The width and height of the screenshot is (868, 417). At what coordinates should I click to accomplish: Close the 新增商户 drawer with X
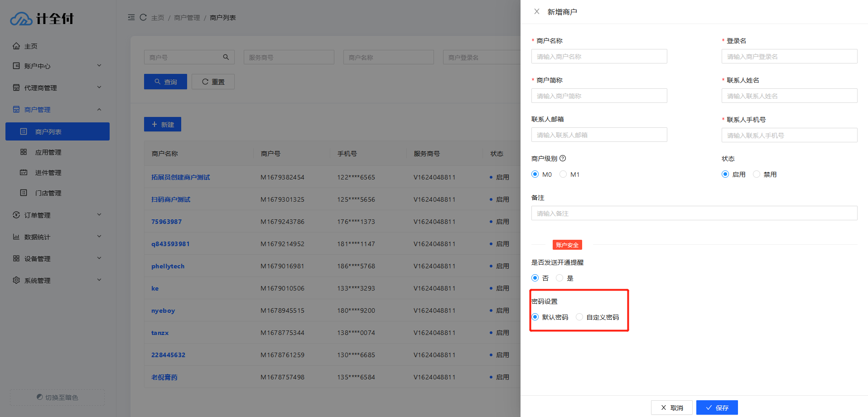(537, 11)
